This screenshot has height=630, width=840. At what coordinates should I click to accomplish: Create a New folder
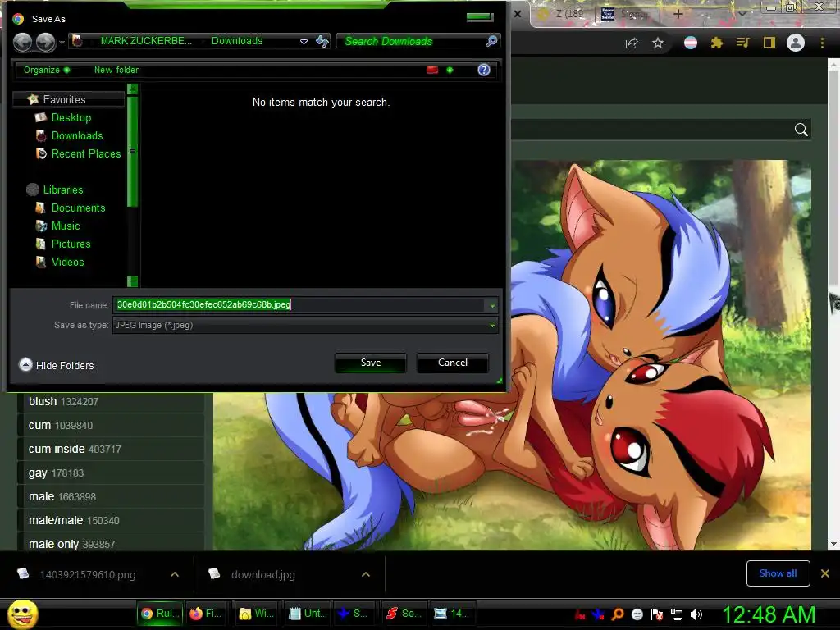click(116, 70)
